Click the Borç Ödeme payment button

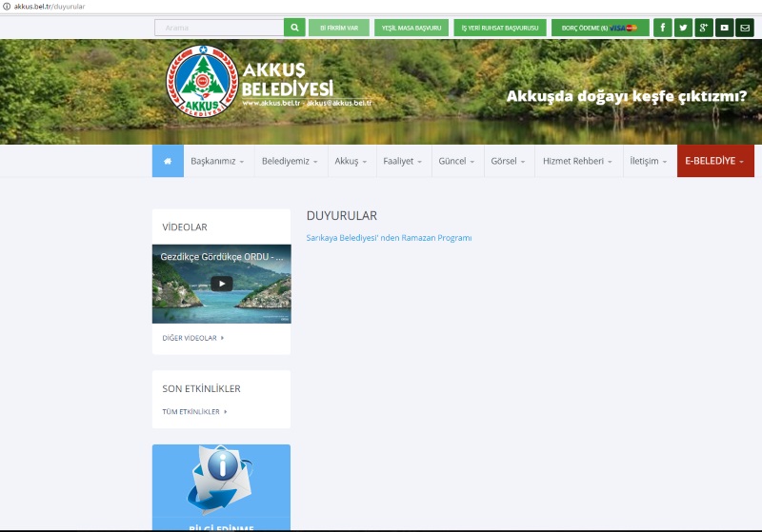point(599,28)
